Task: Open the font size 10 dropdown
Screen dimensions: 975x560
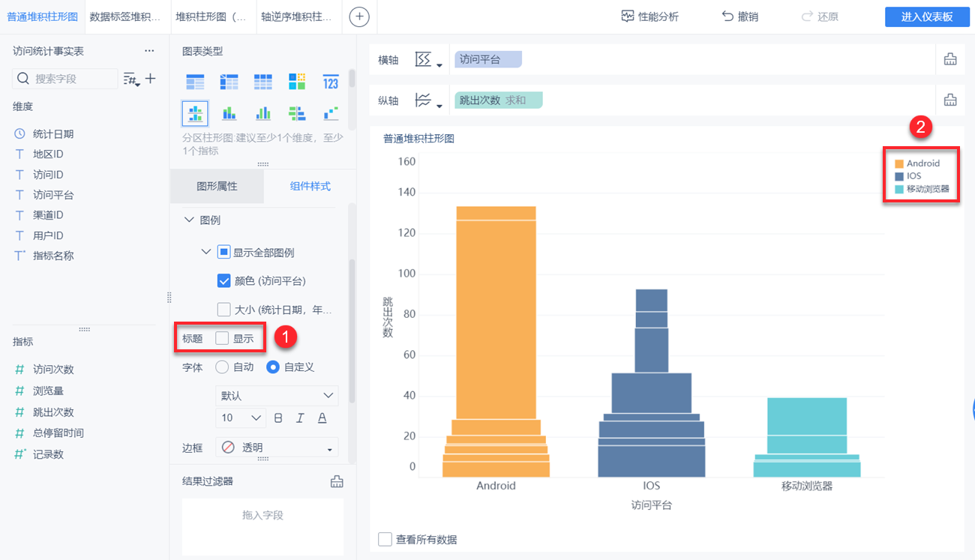Action: (x=240, y=418)
